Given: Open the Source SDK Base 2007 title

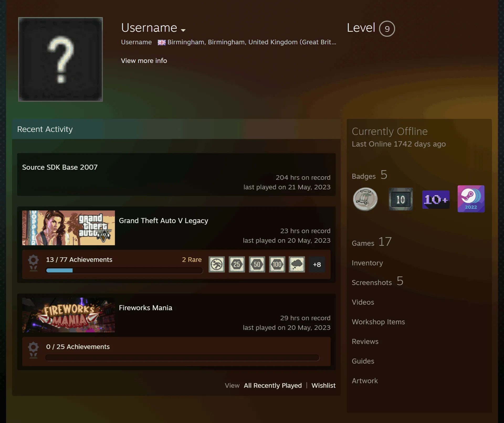Looking at the screenshot, I should click(x=60, y=167).
